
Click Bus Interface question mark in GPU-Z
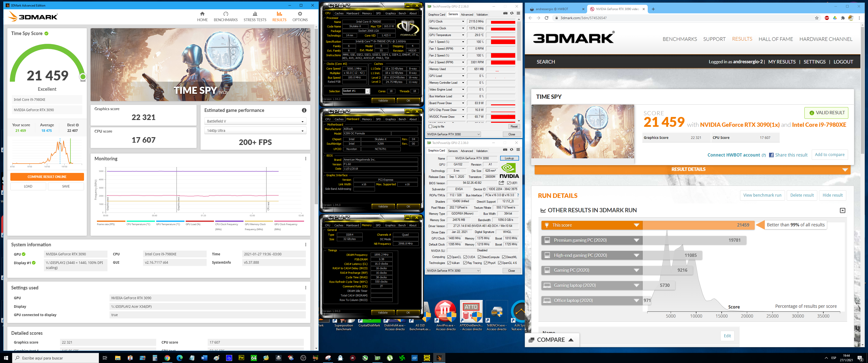(518, 195)
